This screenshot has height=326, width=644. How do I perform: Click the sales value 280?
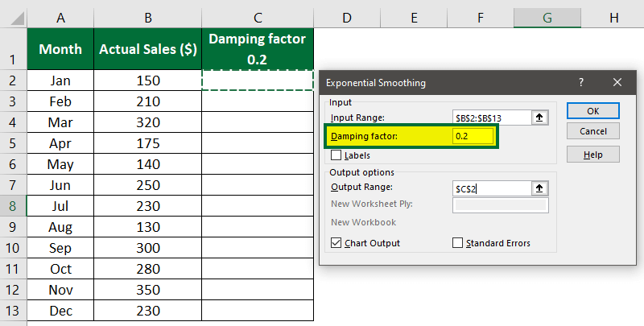click(x=148, y=269)
